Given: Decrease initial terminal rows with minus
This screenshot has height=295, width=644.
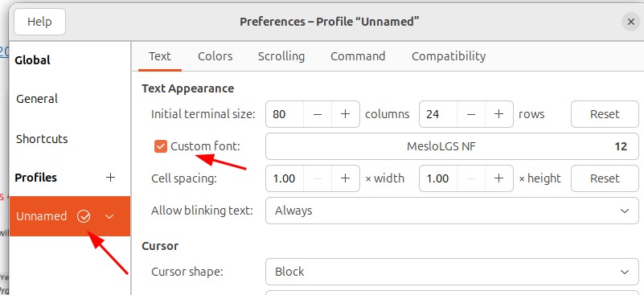Looking at the screenshot, I should tap(471, 114).
